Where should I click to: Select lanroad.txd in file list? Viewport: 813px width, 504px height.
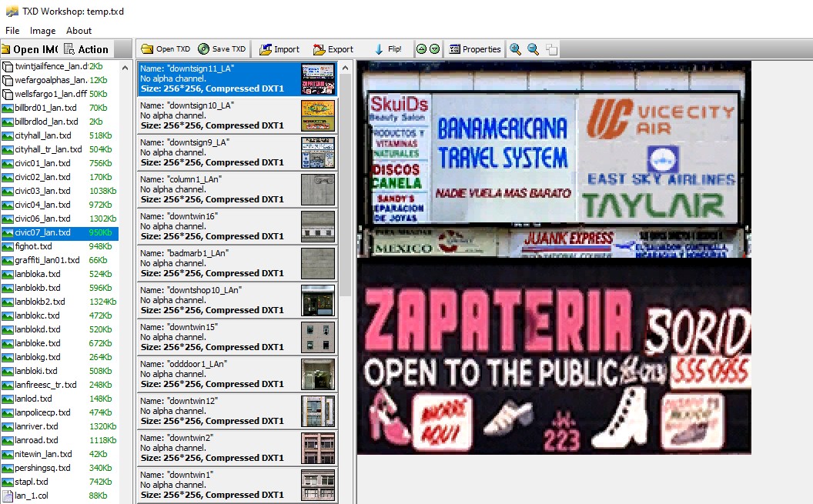point(59,440)
